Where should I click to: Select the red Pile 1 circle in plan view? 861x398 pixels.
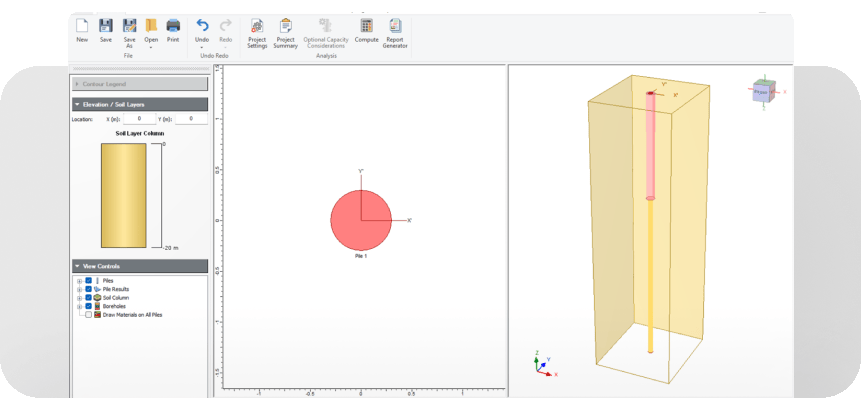point(361,220)
